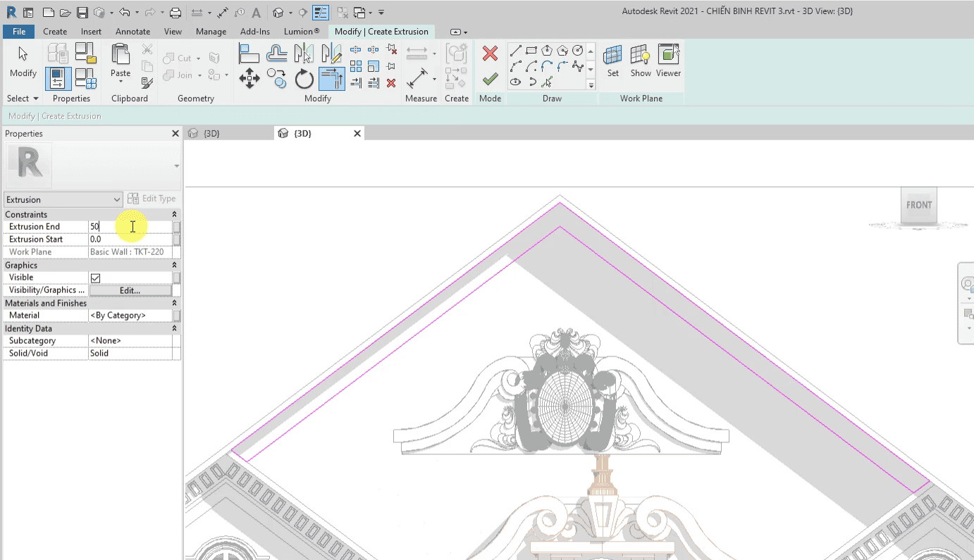Select the Rectangle draw tool
974x560 pixels.
(531, 50)
